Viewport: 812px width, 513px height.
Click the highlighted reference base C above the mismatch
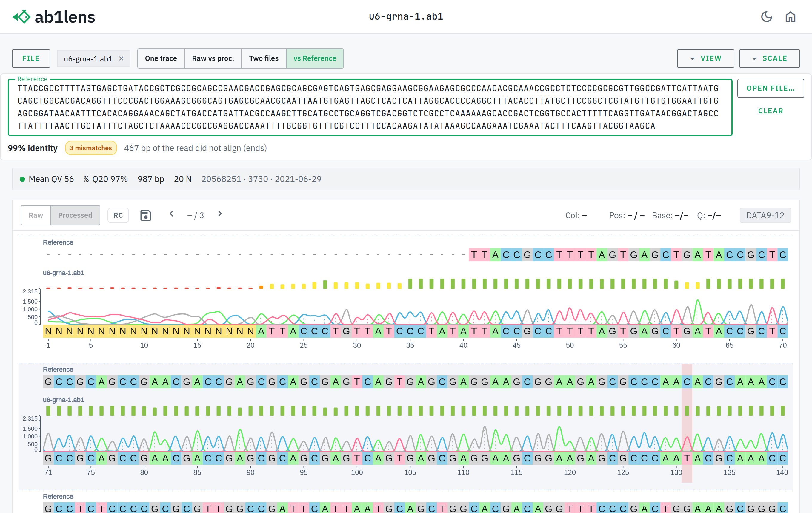[687, 382]
